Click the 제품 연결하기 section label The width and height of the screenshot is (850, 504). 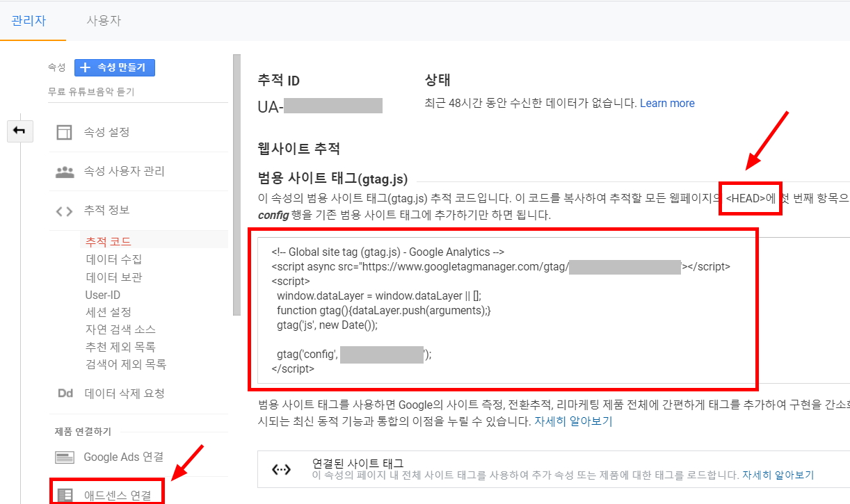83,432
